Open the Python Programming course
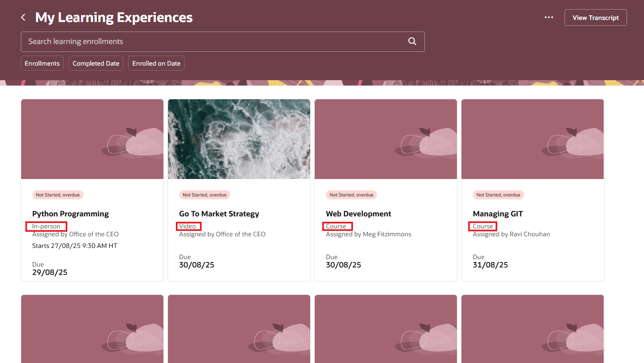This screenshot has width=644, height=363. pos(70,213)
